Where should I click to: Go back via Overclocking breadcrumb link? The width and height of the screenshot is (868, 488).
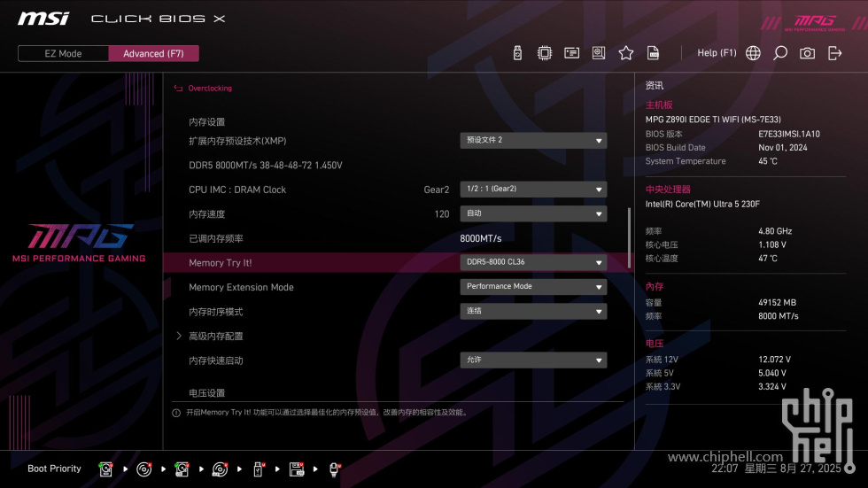click(210, 88)
